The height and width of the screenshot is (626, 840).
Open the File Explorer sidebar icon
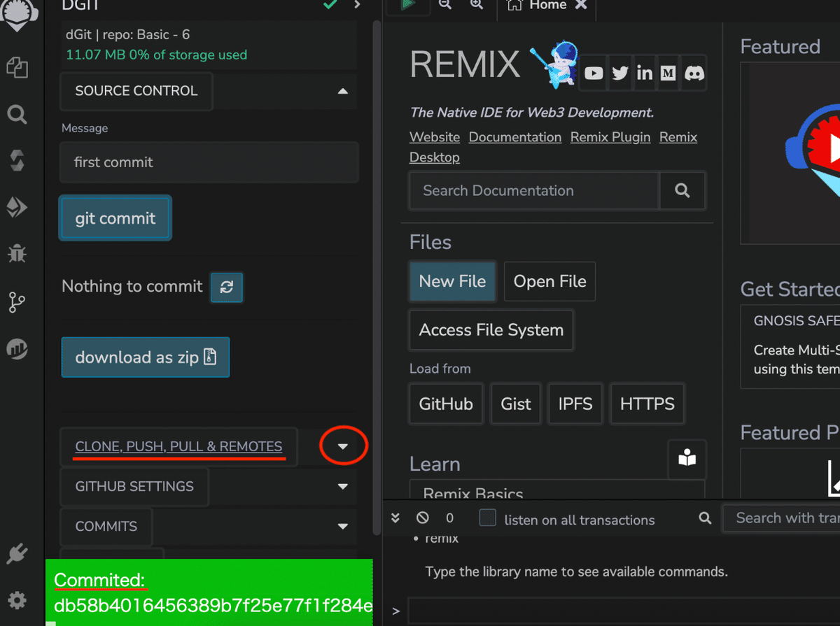click(17, 67)
